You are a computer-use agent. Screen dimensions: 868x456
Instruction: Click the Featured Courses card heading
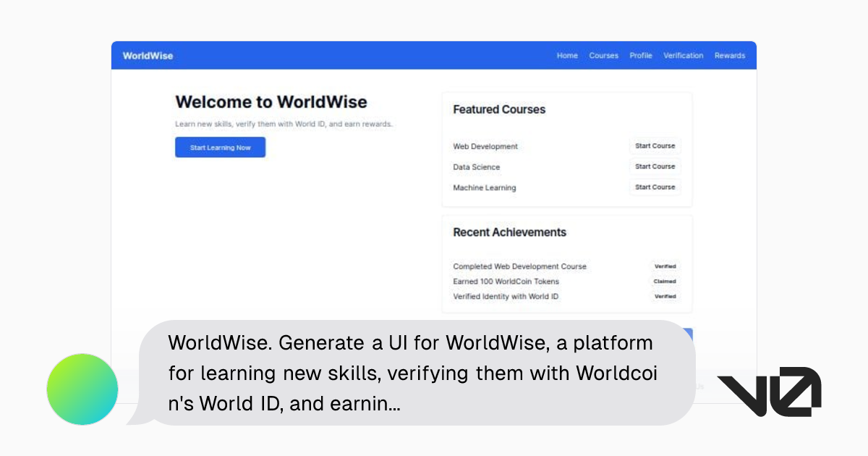[x=499, y=109]
